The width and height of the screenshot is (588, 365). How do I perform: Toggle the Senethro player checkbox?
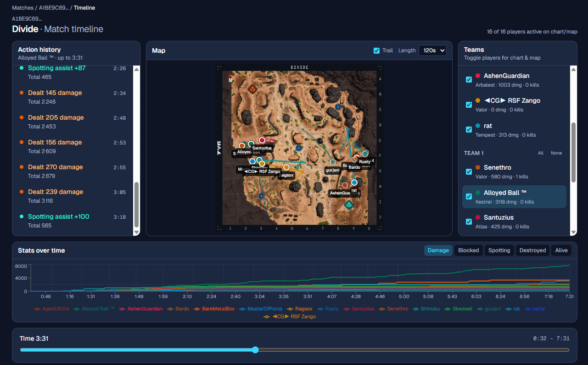pos(469,171)
